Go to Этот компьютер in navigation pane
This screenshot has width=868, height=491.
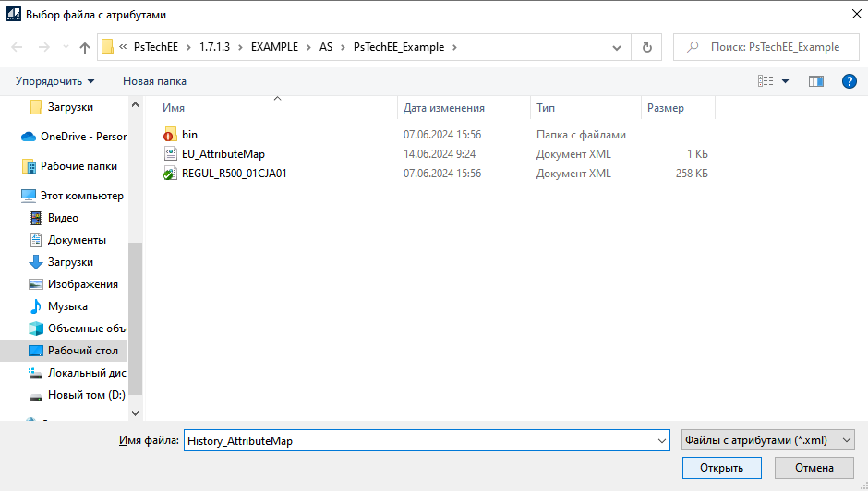tap(81, 196)
